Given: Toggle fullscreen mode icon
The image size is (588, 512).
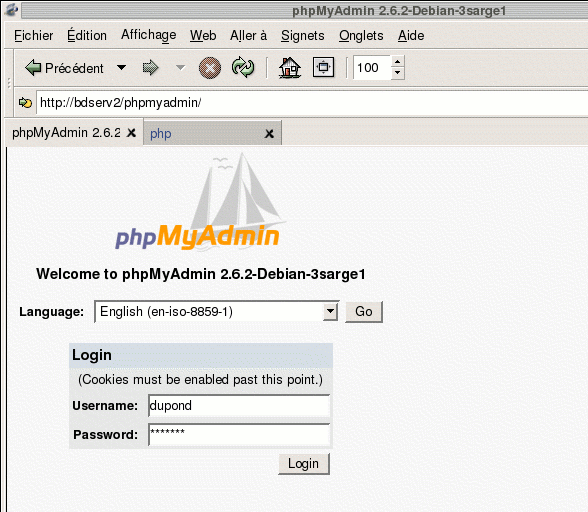Looking at the screenshot, I should coord(323,68).
